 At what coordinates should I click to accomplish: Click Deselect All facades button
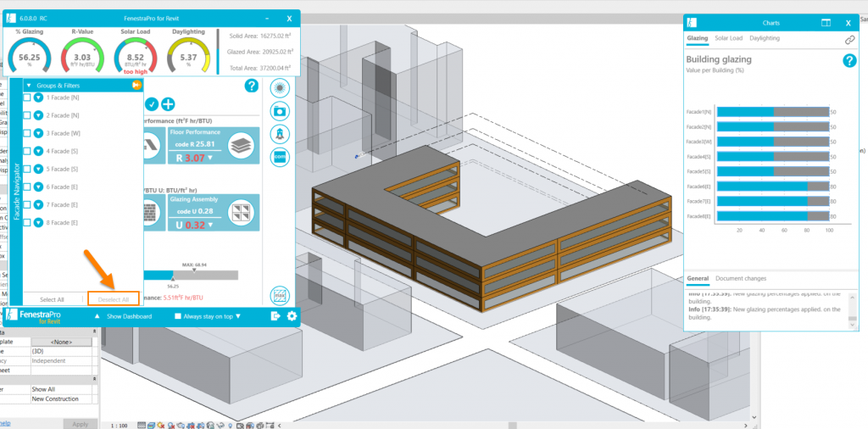(x=113, y=299)
